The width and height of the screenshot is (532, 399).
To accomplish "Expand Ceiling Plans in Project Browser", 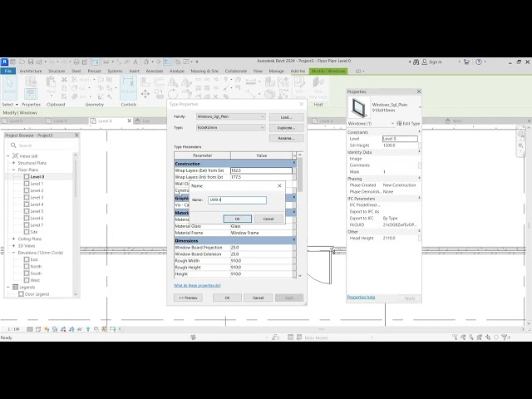I will pyautogui.click(x=13, y=239).
